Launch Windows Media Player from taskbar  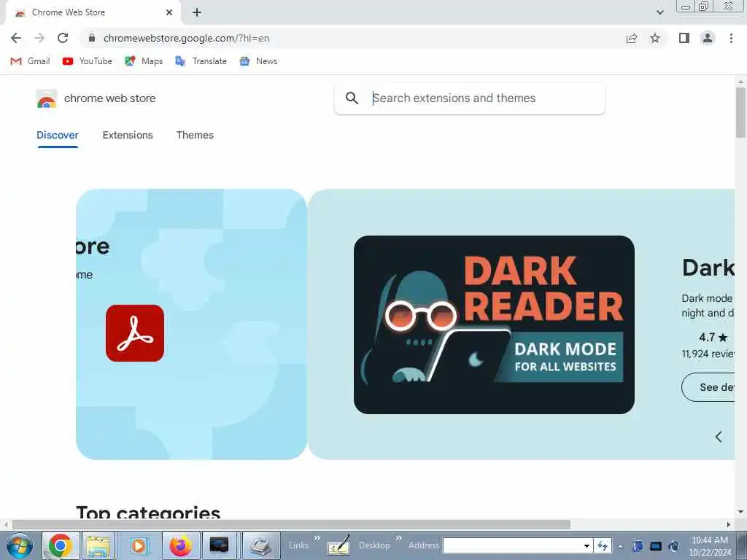(x=139, y=545)
